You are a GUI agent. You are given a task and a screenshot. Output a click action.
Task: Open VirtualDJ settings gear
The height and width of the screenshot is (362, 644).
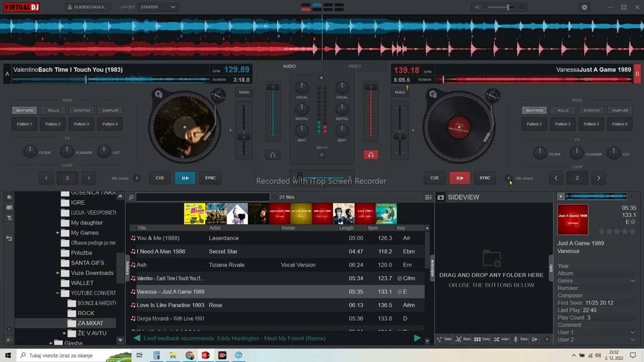coord(584,7)
